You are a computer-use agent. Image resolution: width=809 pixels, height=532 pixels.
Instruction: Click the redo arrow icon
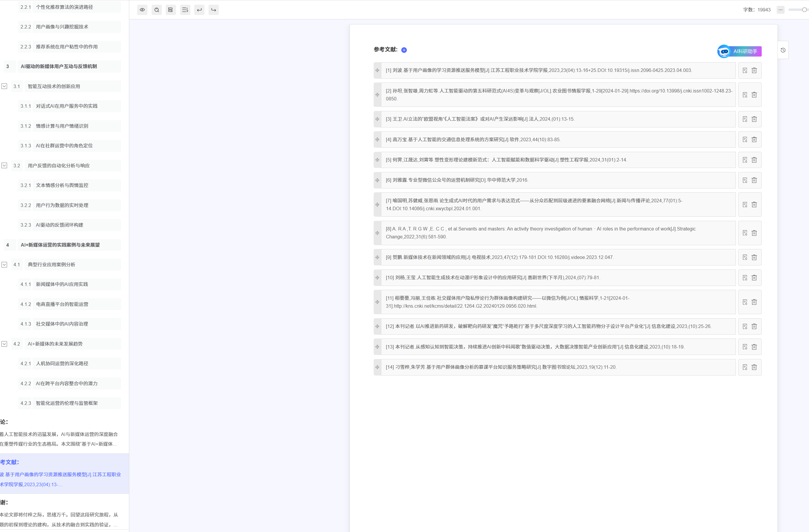214,10
